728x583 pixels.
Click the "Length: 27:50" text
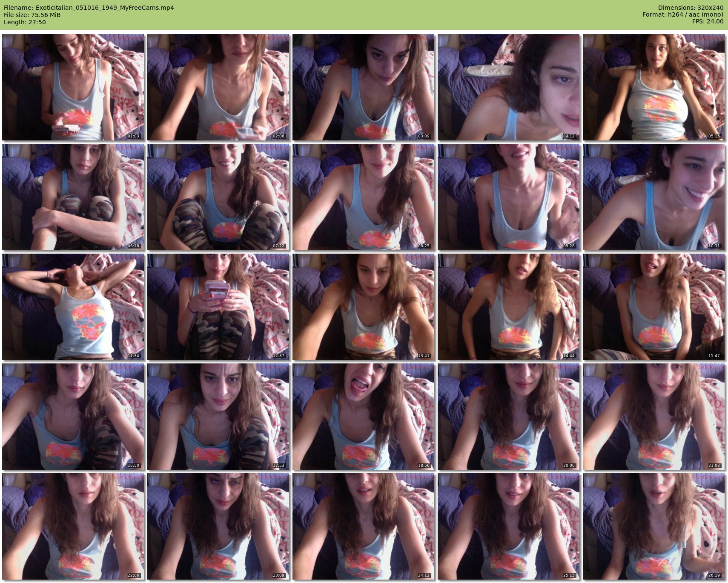[25, 22]
